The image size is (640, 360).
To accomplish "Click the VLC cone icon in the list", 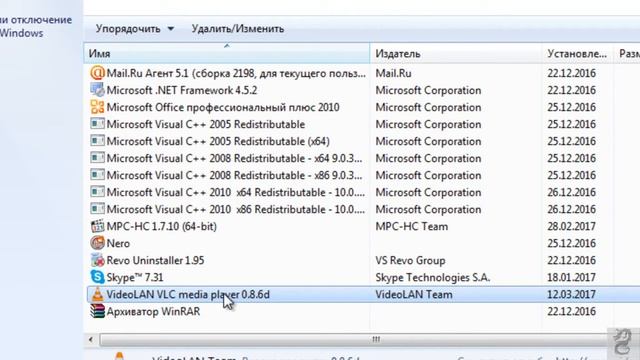I will (x=97, y=294).
